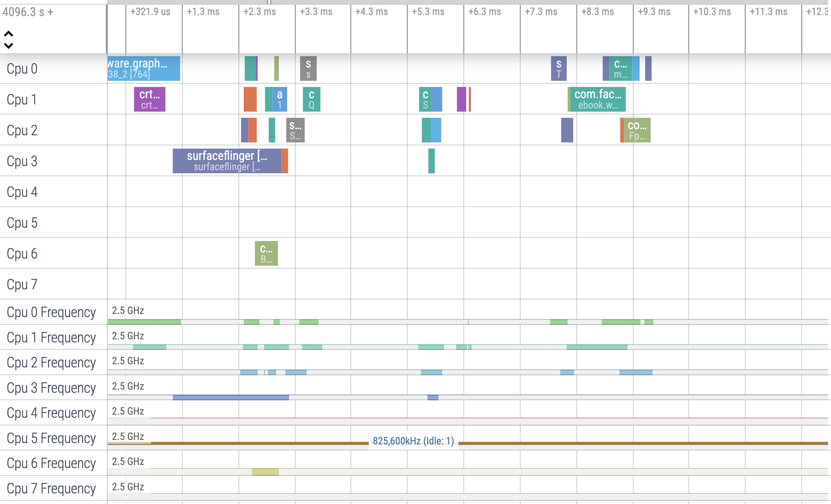
Task: Click the purple crt... slice on Cpu 1
Action: pyautogui.click(x=150, y=99)
